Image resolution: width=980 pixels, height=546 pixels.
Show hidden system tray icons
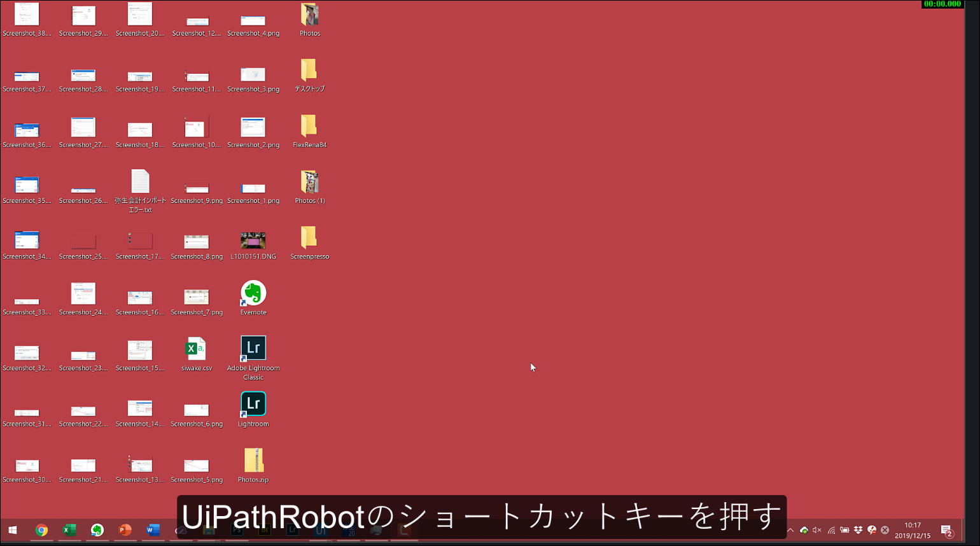[790, 530]
